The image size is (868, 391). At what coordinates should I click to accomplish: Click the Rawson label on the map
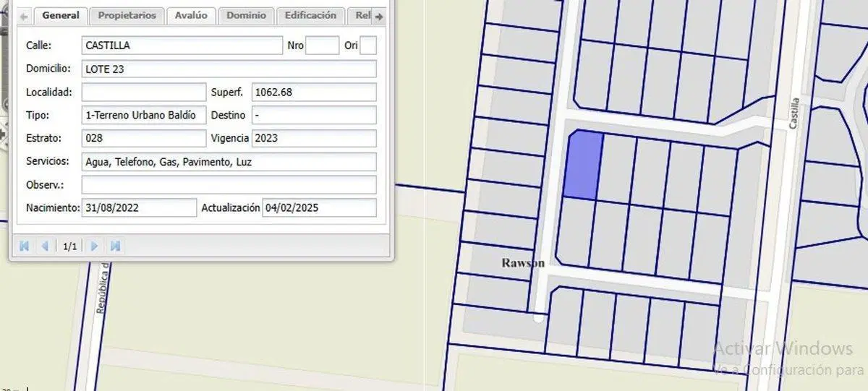523,263
